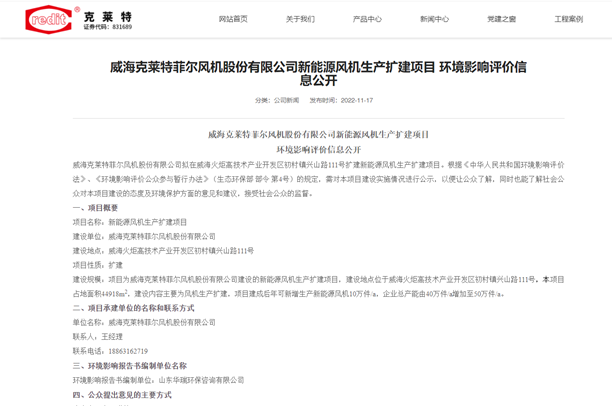The height and width of the screenshot is (406, 612).
Task: Open the 工程案例 menu item
Action: tap(569, 19)
